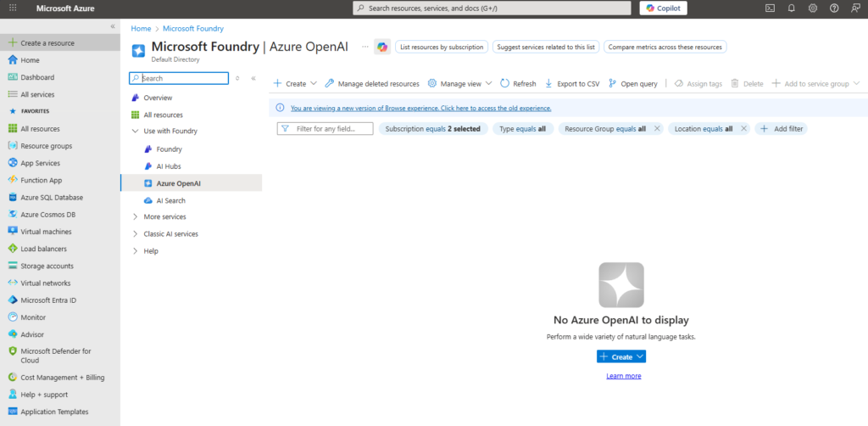Open the blue Create dropdown button
Viewport: 868px width, 426px height.
[621, 357]
